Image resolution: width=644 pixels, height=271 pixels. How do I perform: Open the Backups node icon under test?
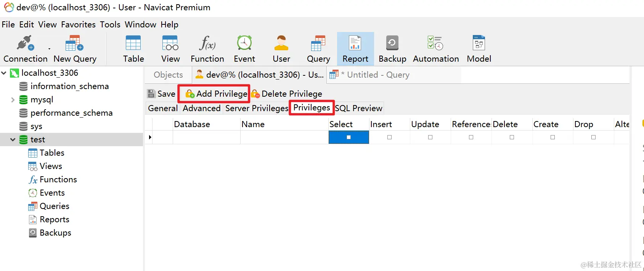point(33,233)
